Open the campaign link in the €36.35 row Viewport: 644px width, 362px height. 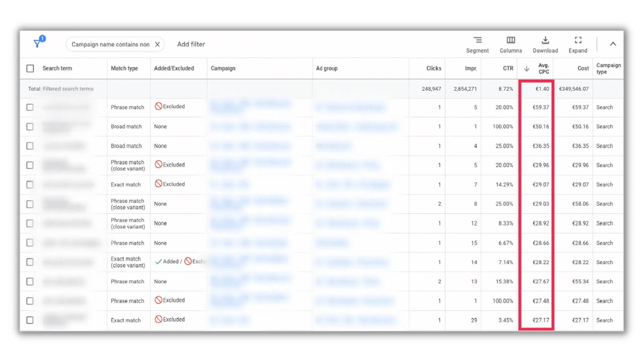[251, 146]
